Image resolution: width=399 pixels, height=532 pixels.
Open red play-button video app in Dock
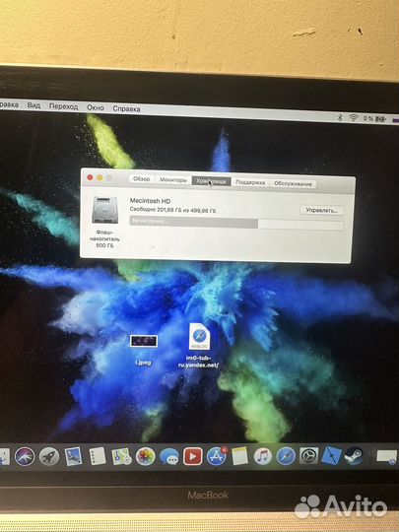(x=193, y=456)
